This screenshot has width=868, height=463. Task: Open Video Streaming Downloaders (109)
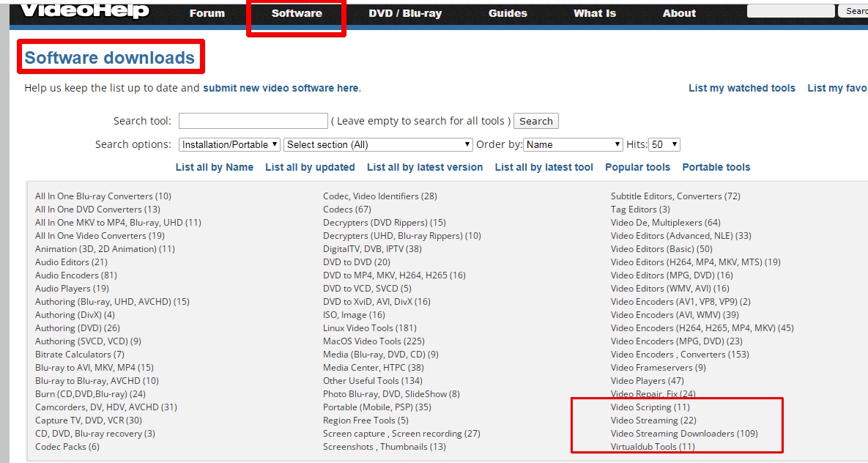tap(684, 434)
